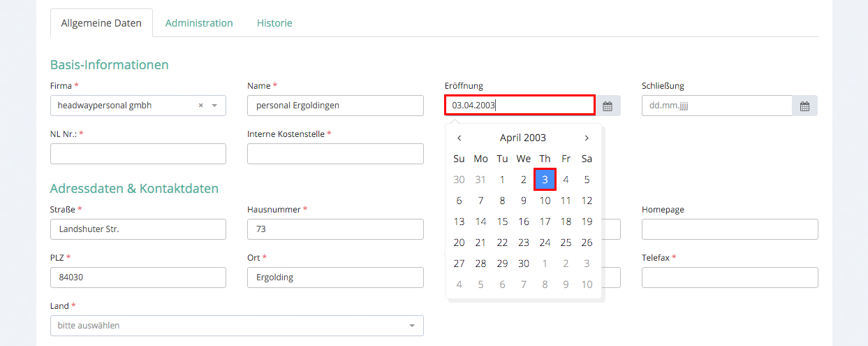This screenshot has height=346, width=868.
Task: Go to next month in datepicker
Action: tap(587, 138)
